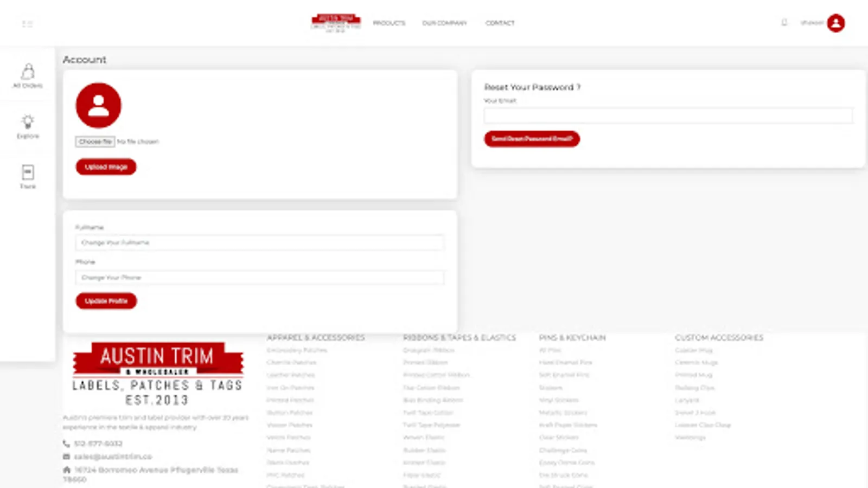Open the Chenille Patches footer link
868x488 pixels.
point(291,362)
